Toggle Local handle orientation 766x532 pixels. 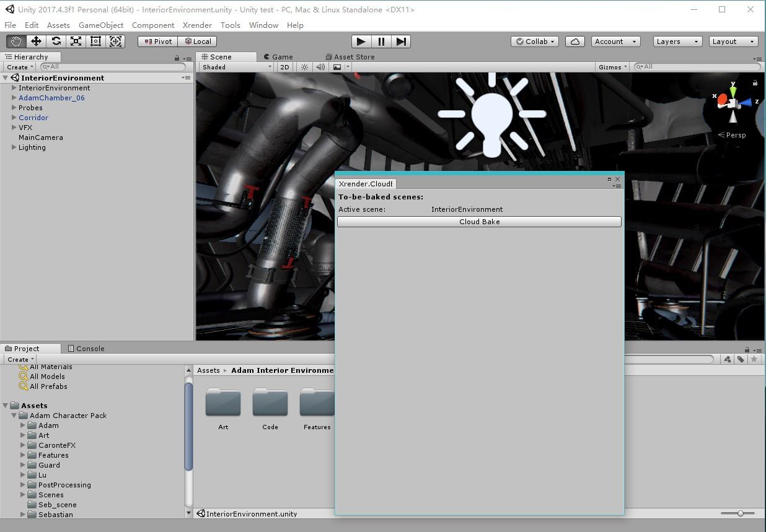pos(198,41)
